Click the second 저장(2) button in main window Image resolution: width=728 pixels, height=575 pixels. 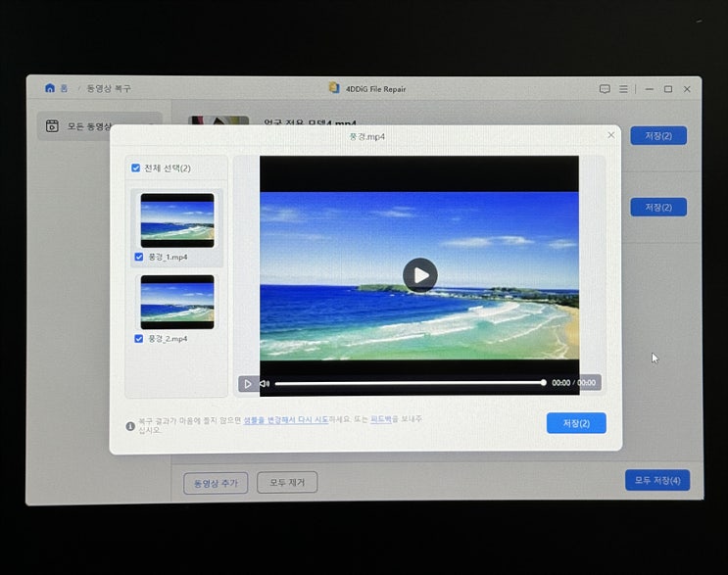[658, 207]
